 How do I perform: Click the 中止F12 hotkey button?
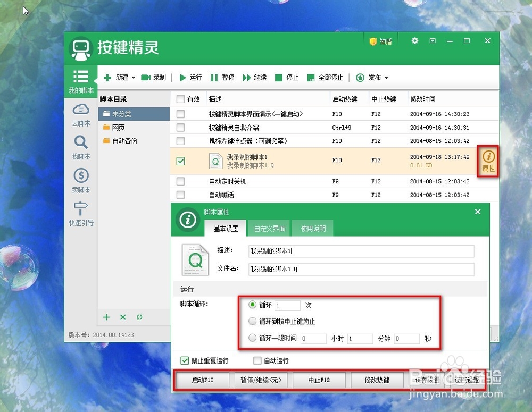point(319,380)
